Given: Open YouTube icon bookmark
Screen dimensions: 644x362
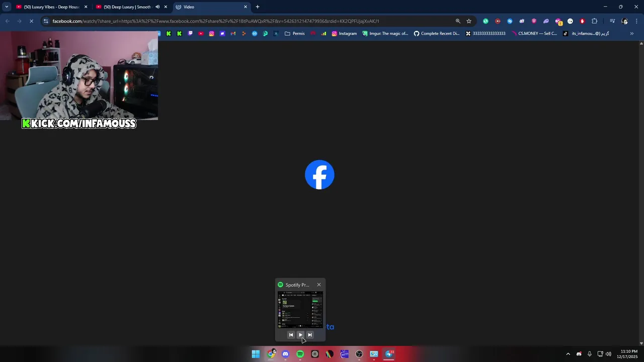Looking at the screenshot, I should pyautogui.click(x=201, y=34).
